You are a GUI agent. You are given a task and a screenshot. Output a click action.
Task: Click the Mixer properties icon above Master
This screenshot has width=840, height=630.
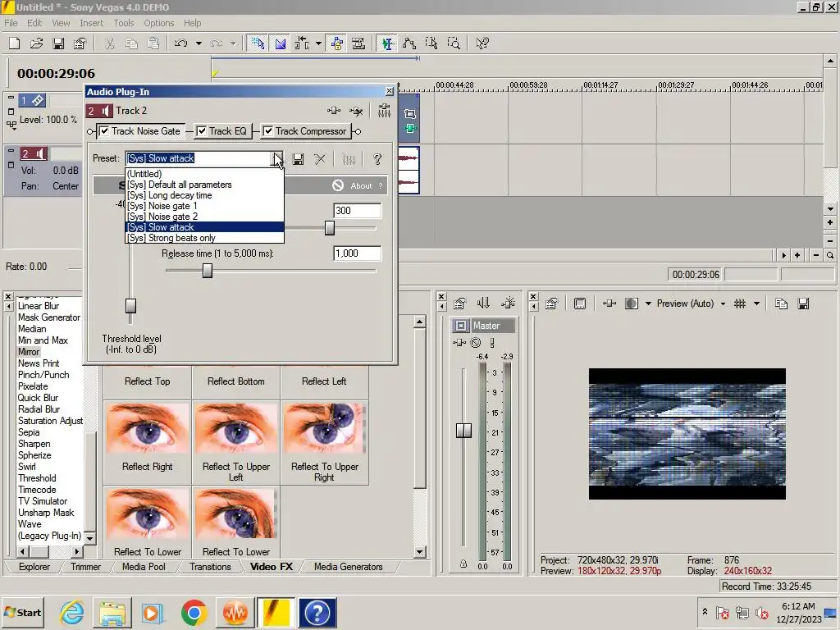459,304
